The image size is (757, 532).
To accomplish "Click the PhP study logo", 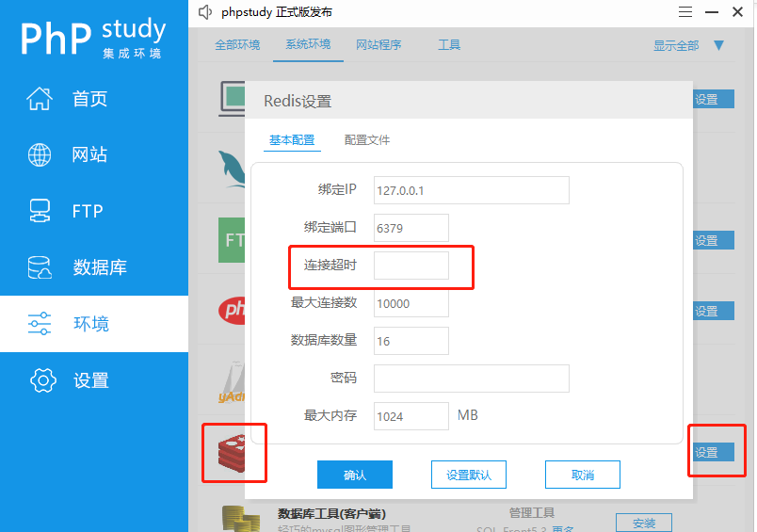I will click(93, 37).
